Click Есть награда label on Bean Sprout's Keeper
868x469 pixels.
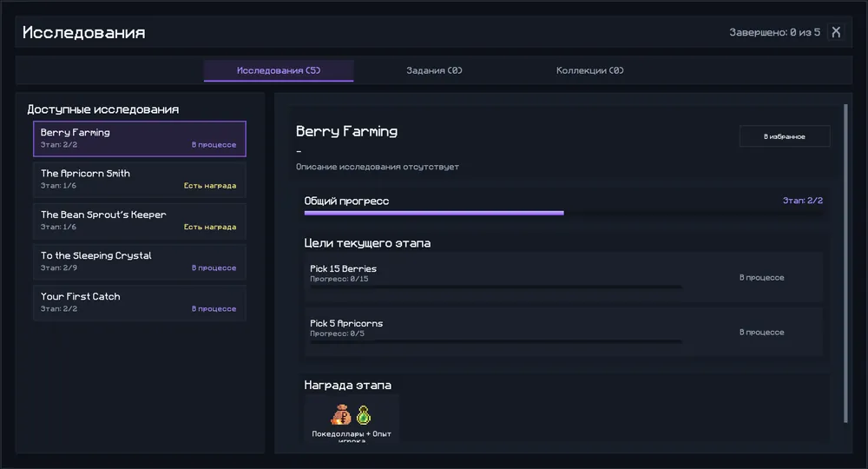tap(210, 227)
